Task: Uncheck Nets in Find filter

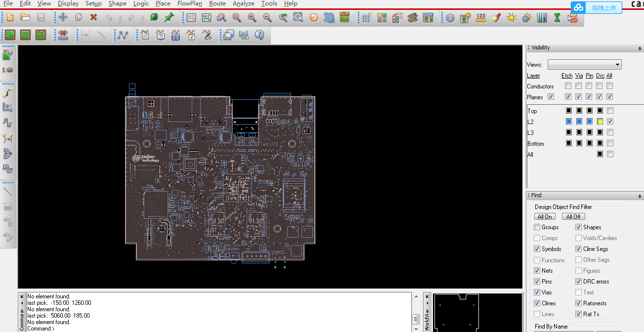Action: coord(537,271)
